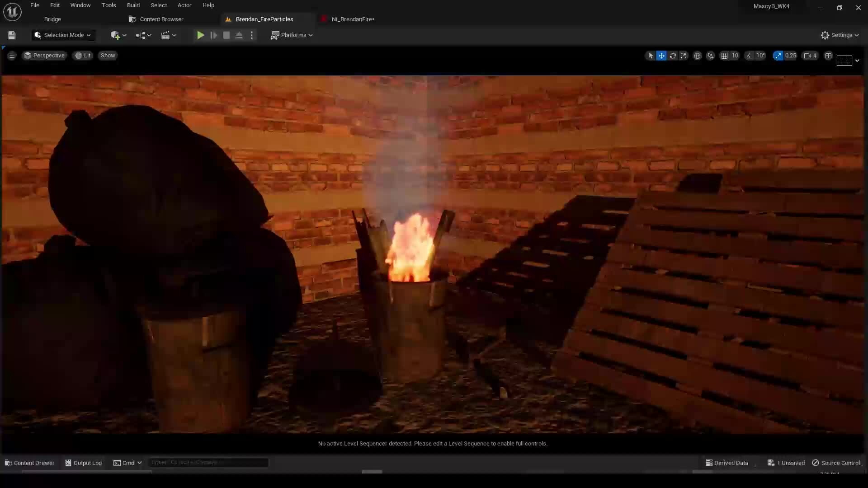868x488 pixels.
Task: Click the Source Control icon
Action: tap(816, 463)
